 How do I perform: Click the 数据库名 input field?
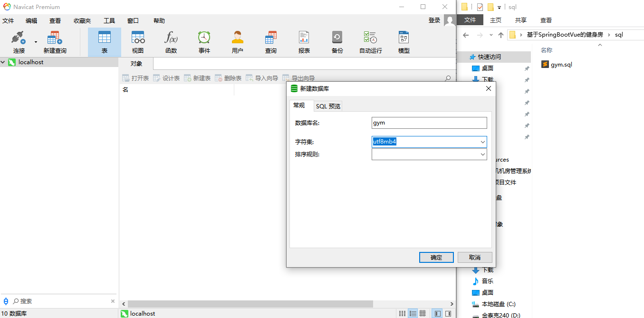(429, 123)
